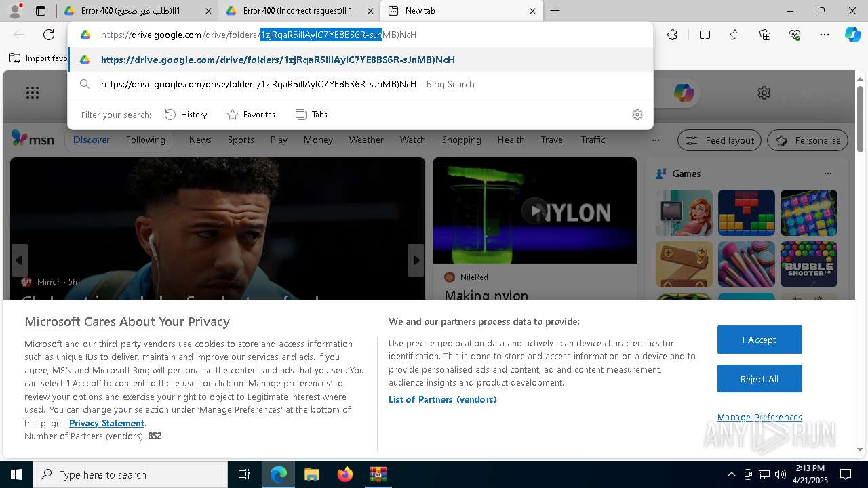
Task: Filter suggestions by Tabs
Action: click(312, 115)
